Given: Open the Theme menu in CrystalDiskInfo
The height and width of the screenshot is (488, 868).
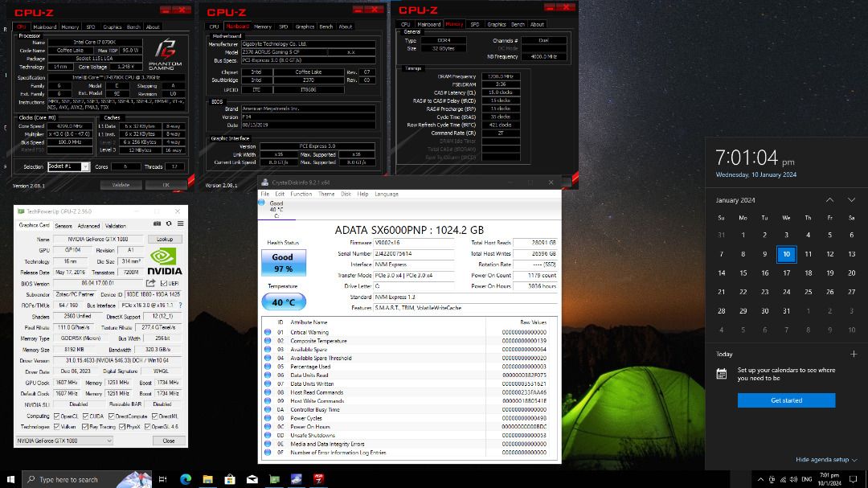Looking at the screenshot, I should click(326, 194).
